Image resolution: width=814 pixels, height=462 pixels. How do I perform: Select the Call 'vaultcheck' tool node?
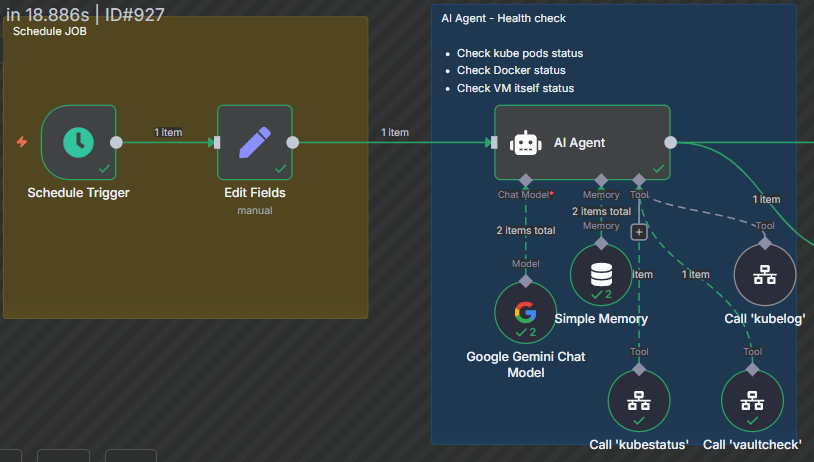click(752, 400)
